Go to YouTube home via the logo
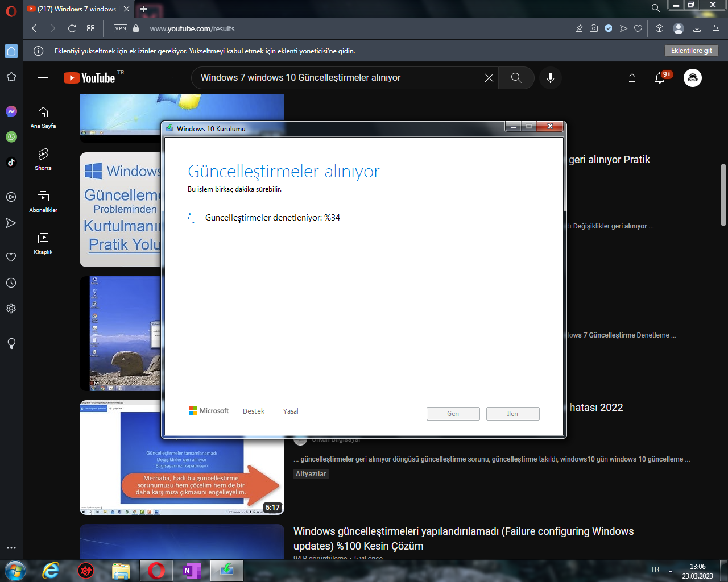The height and width of the screenshot is (582, 728). 90,78
